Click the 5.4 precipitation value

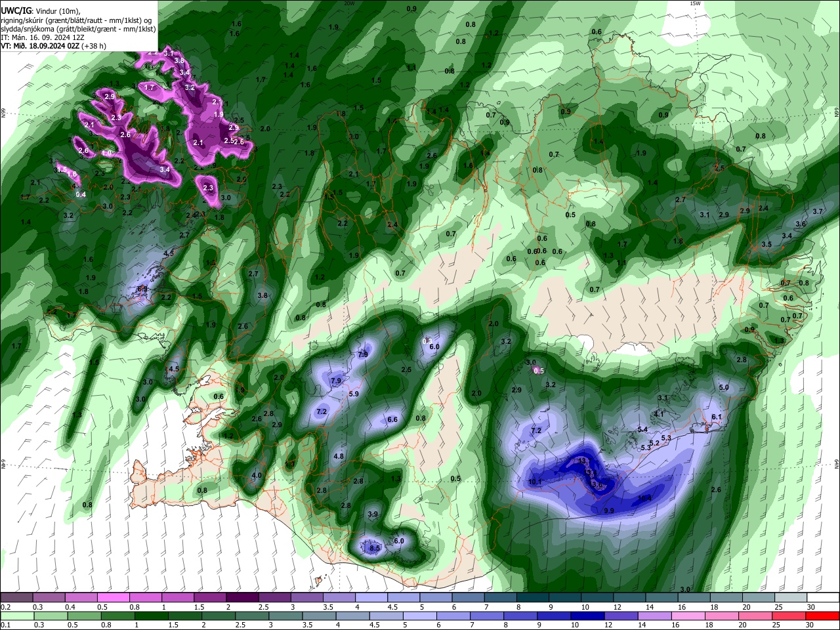pyautogui.click(x=642, y=429)
